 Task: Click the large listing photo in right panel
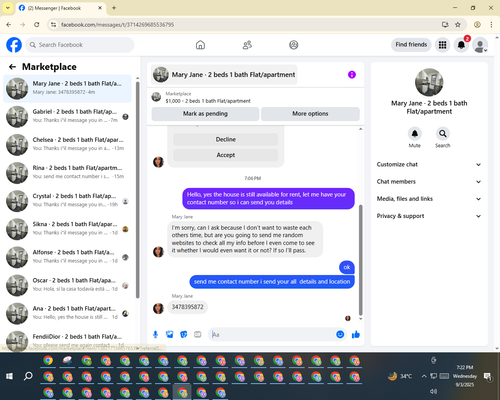click(429, 82)
